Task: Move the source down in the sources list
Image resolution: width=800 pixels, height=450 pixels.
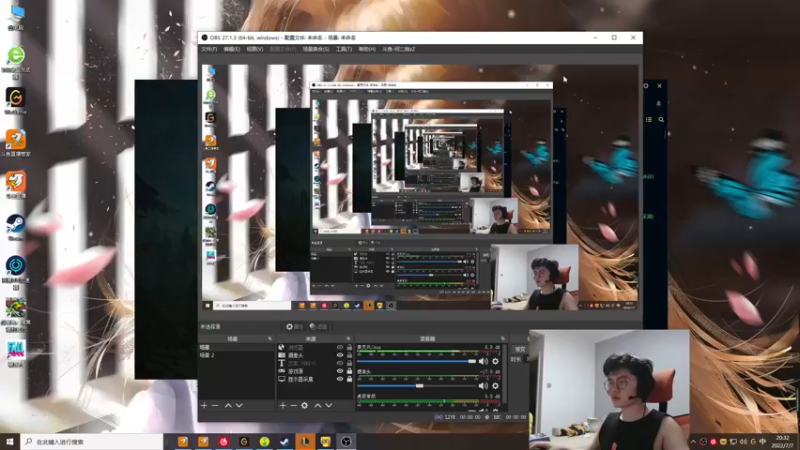Action: click(x=329, y=406)
